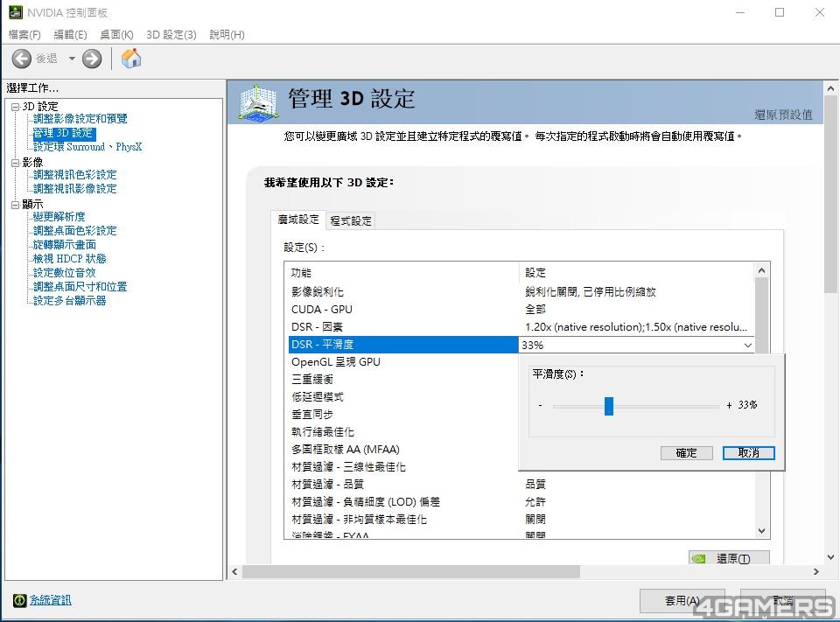Select the DSR - 因素 settings row
Viewport: 840px width, 622px height.
[x=521, y=327]
